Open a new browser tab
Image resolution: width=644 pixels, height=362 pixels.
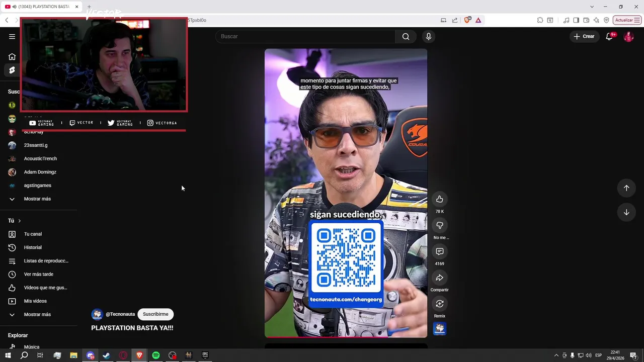pos(89,7)
